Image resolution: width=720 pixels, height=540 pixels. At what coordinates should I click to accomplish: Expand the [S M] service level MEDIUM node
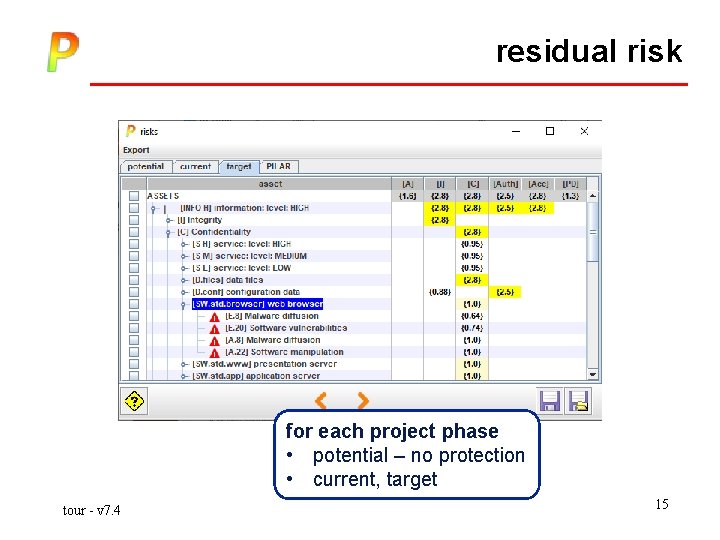[184, 256]
